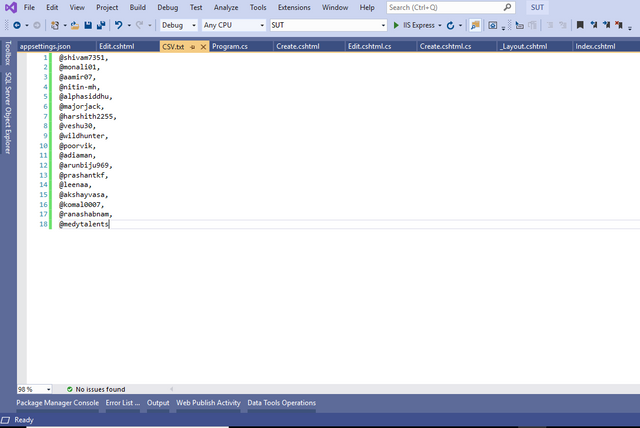This screenshot has width=640, height=428.
Task: Click the Save All icon
Action: 101,25
